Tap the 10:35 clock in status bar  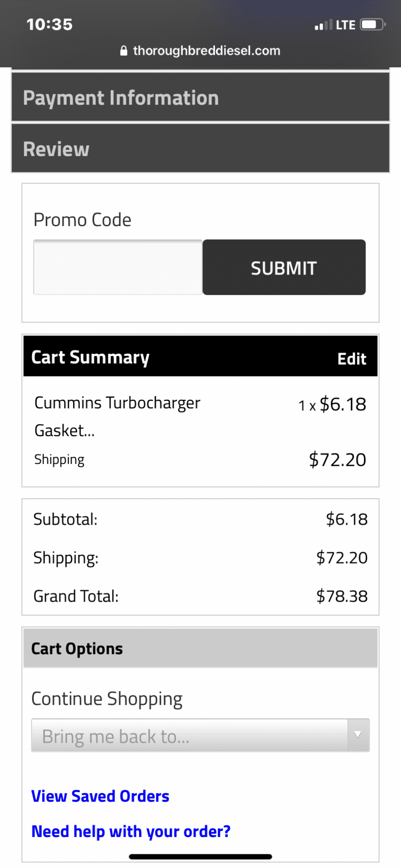(49, 24)
